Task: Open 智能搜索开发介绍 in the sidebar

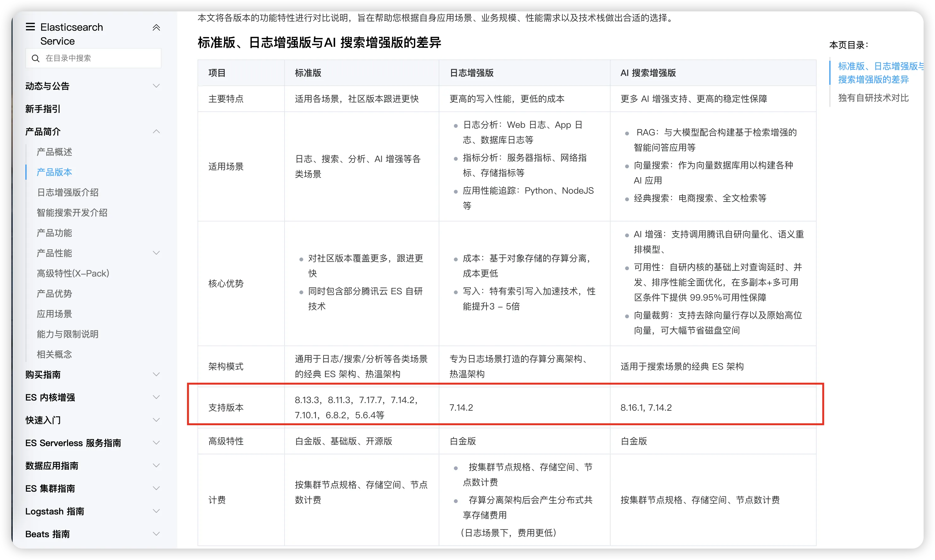Action: tap(72, 213)
